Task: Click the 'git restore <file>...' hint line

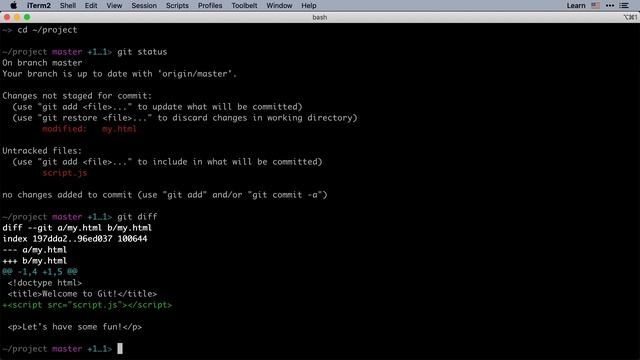Action: [x=184, y=118]
